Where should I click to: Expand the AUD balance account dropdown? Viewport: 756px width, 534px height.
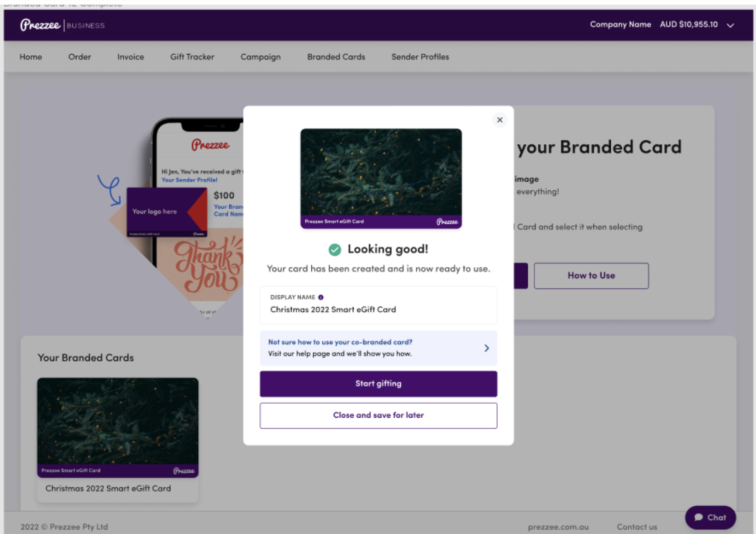(730, 25)
